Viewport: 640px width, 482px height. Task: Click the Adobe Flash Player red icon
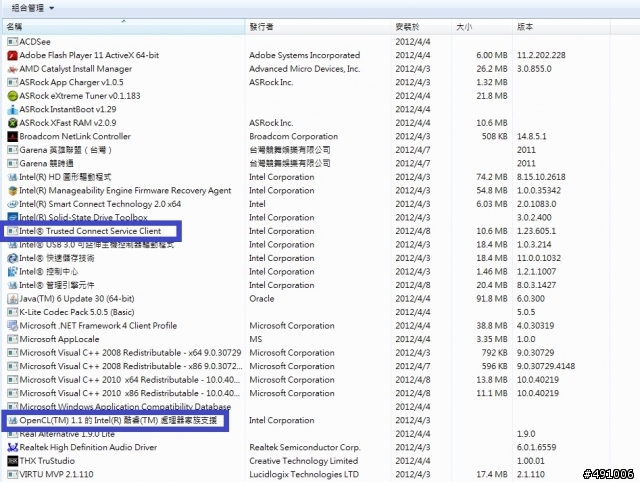[x=13, y=55]
